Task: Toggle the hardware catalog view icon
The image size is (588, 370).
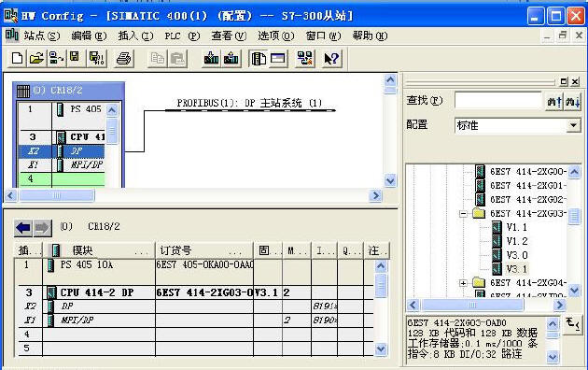Action: point(259,59)
